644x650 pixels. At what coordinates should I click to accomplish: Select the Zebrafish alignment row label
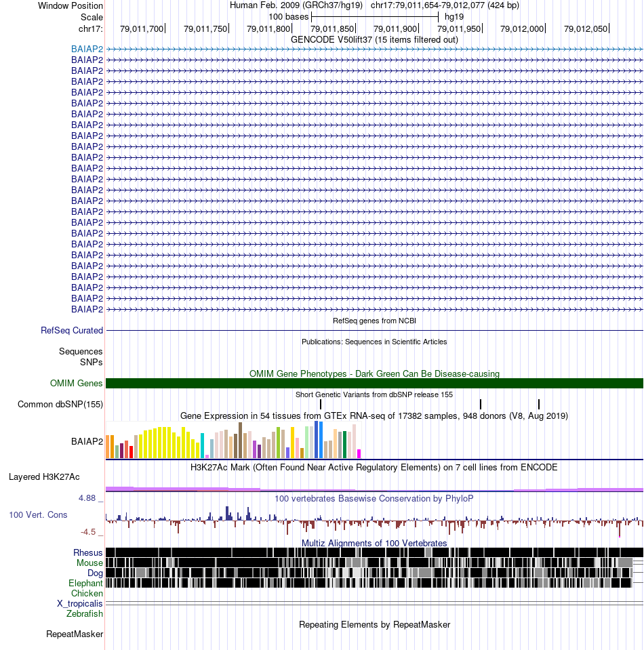point(85,613)
